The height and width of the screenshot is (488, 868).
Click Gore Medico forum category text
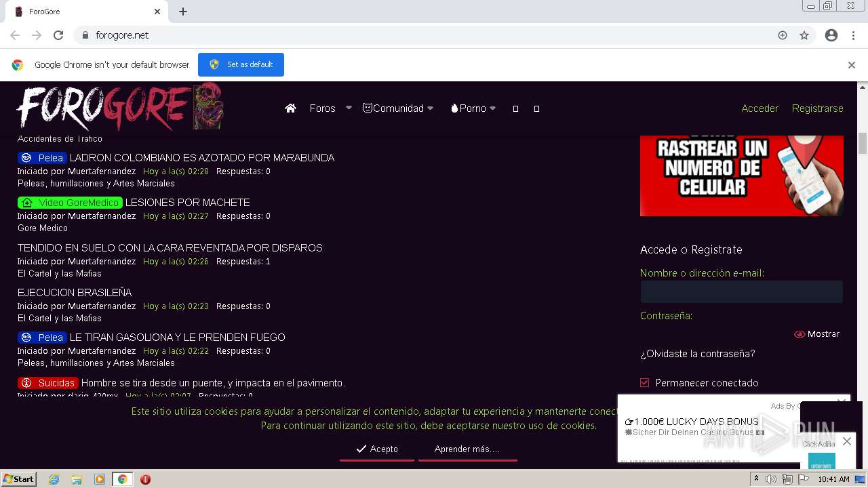tap(43, 228)
